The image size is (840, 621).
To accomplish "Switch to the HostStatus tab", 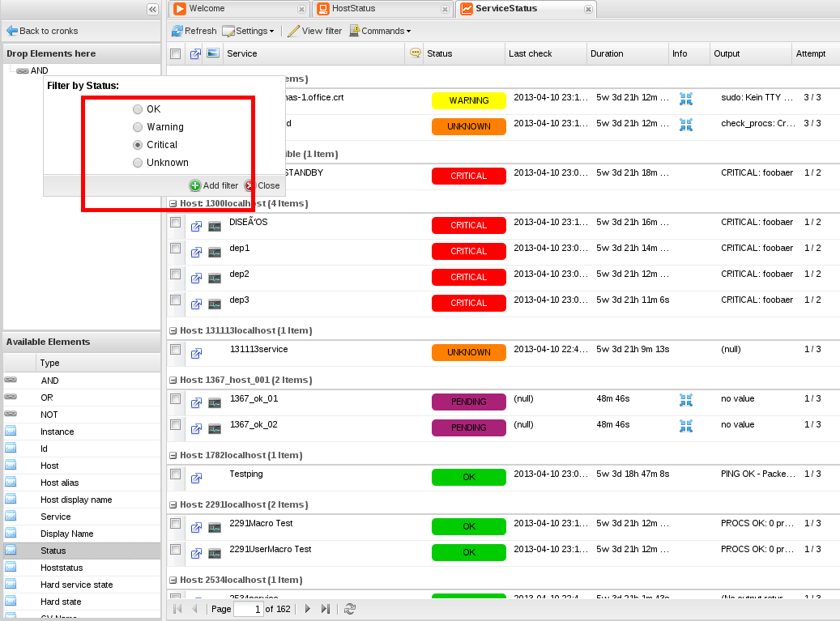I will pyautogui.click(x=353, y=9).
